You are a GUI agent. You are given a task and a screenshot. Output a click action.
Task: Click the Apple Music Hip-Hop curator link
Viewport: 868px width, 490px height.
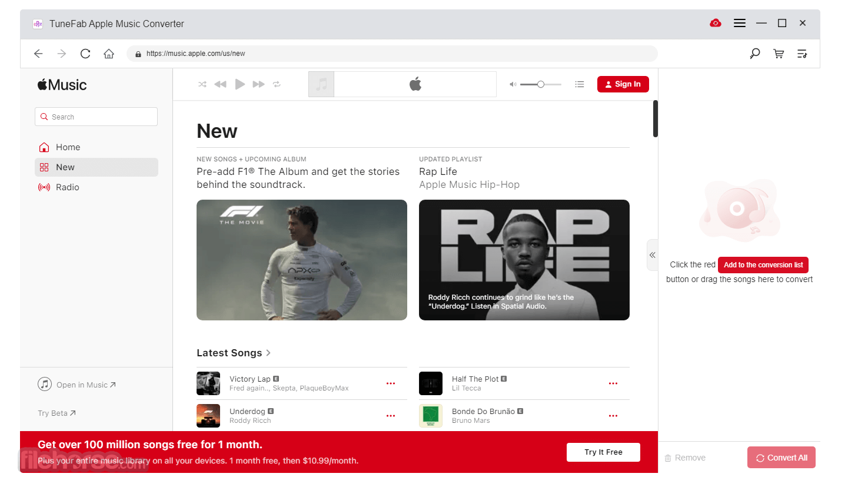[469, 184]
